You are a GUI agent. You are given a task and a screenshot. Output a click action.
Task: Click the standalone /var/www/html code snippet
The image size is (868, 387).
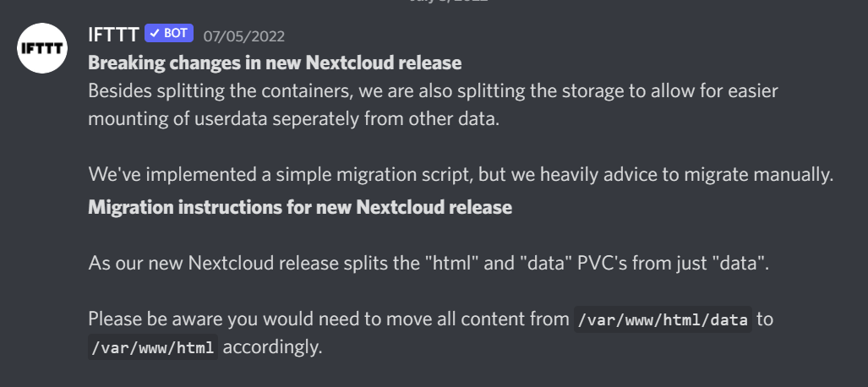pyautogui.click(x=152, y=346)
